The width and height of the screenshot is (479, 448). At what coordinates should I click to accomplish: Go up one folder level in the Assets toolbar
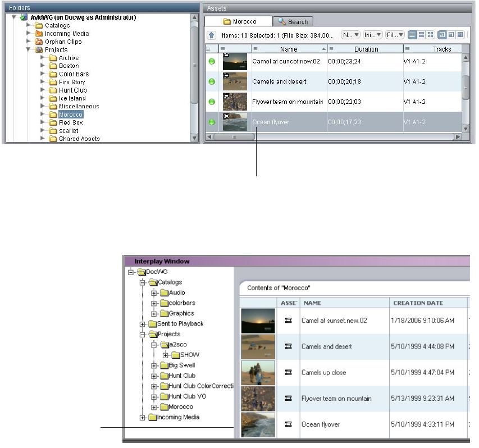[x=211, y=35]
